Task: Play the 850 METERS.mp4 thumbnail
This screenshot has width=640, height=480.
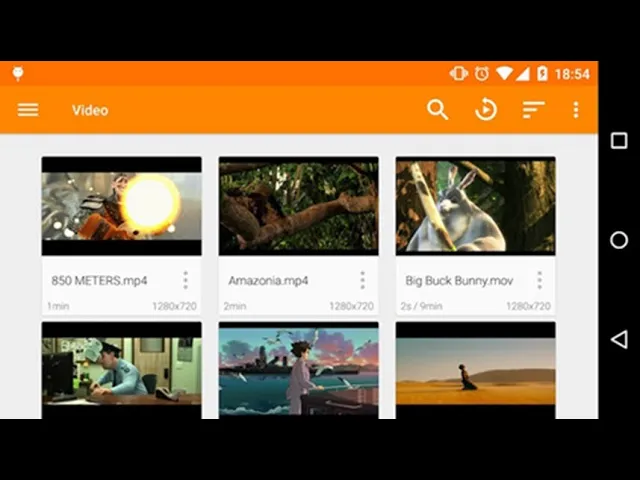Action: [x=122, y=206]
